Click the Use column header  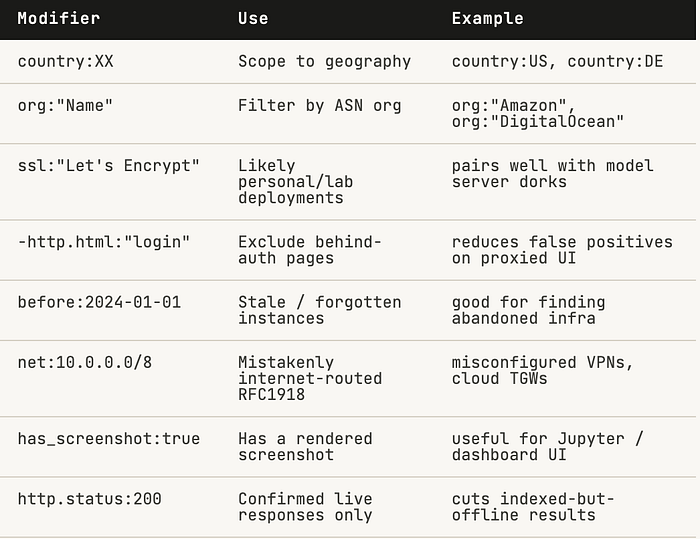tap(253, 19)
